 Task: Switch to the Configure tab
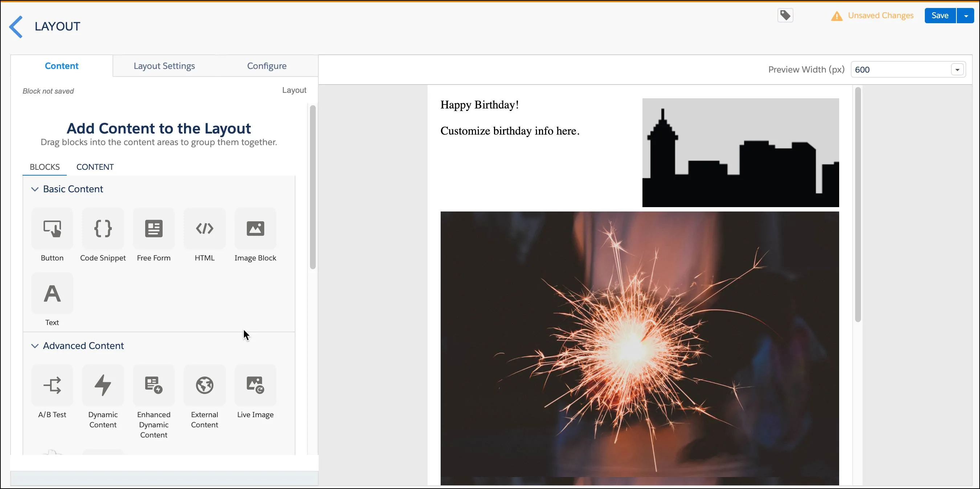tap(267, 66)
